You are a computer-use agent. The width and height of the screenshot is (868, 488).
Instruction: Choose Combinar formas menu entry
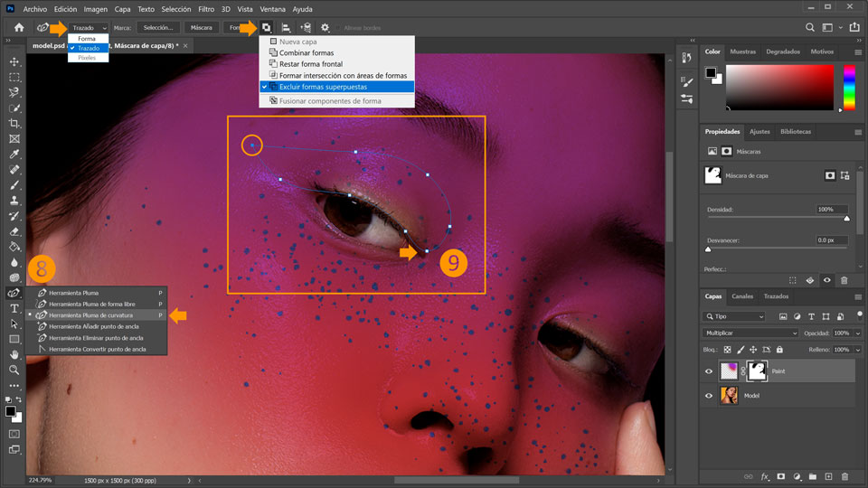click(336, 53)
